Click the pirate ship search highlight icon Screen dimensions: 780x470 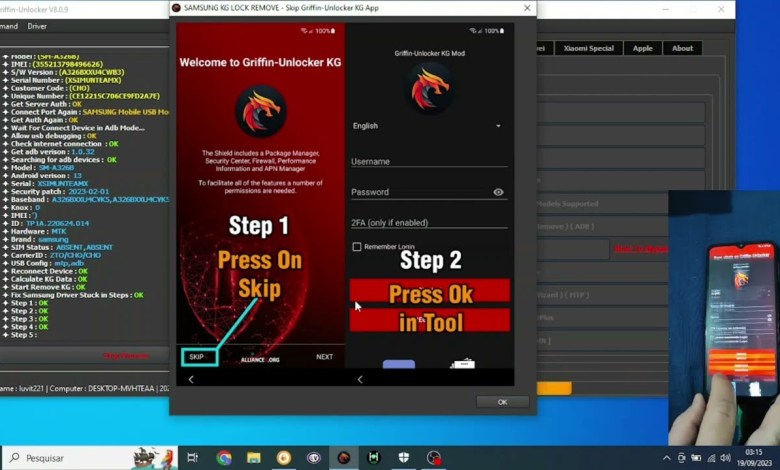(x=154, y=458)
